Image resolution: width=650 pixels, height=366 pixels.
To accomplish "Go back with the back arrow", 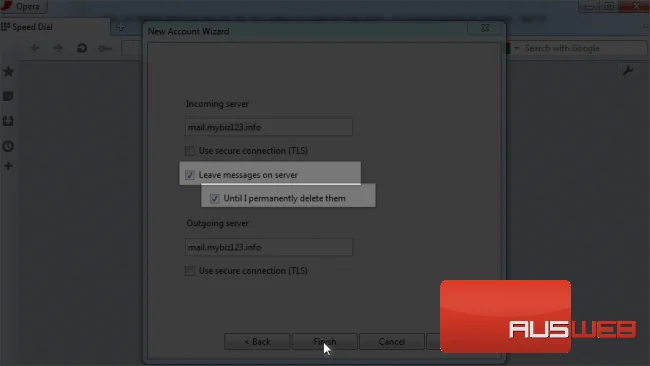I will pyautogui.click(x=36, y=48).
